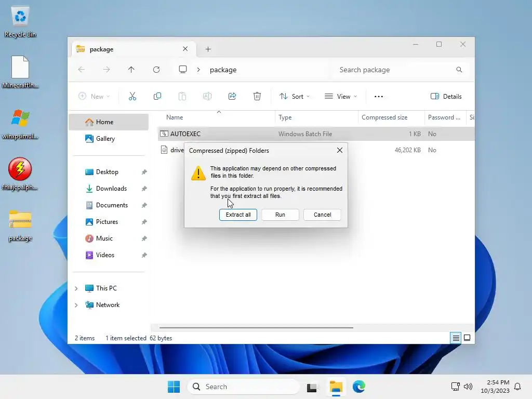The image size is (532, 399).
Task: Select the fhiajcpalph... desktop icon
Action: [20, 174]
